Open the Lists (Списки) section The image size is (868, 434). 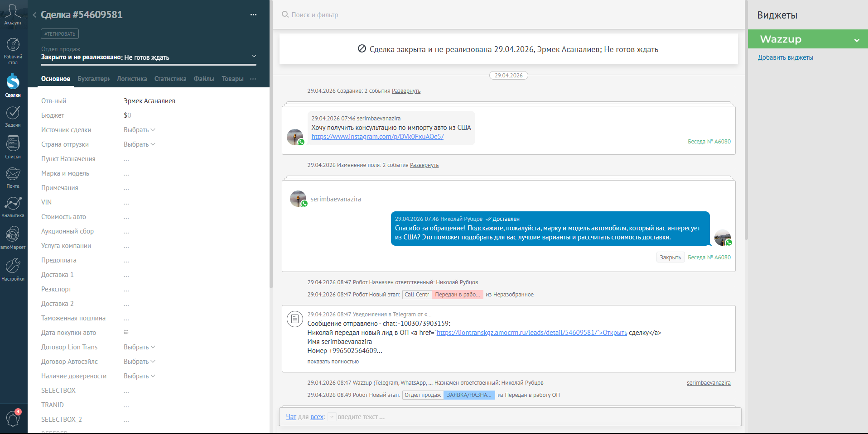[x=13, y=147]
